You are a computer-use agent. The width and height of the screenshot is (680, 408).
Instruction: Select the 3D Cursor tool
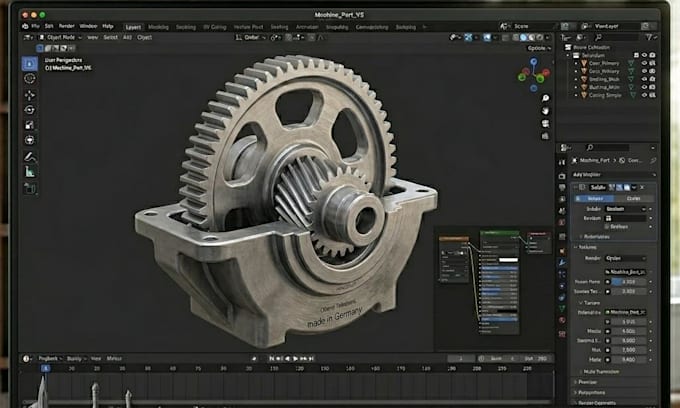point(29,78)
